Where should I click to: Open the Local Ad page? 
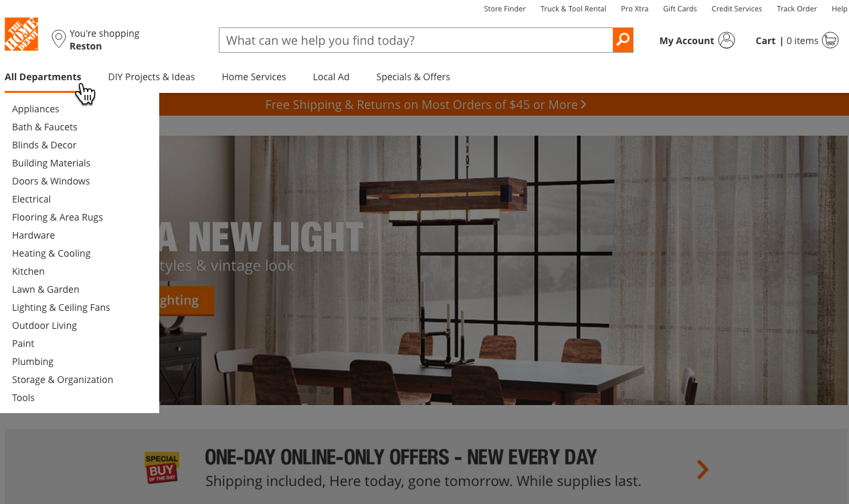331,77
